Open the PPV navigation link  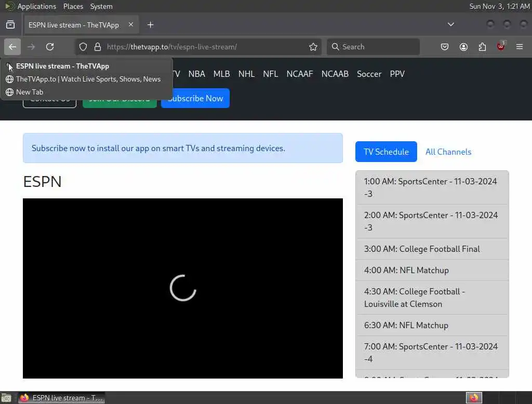click(397, 74)
